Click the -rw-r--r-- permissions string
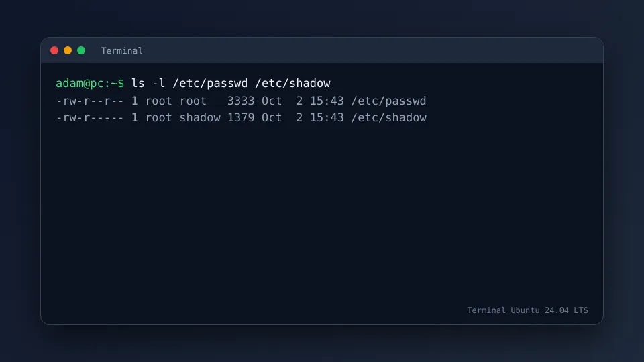The width and height of the screenshot is (644, 362). (90, 101)
